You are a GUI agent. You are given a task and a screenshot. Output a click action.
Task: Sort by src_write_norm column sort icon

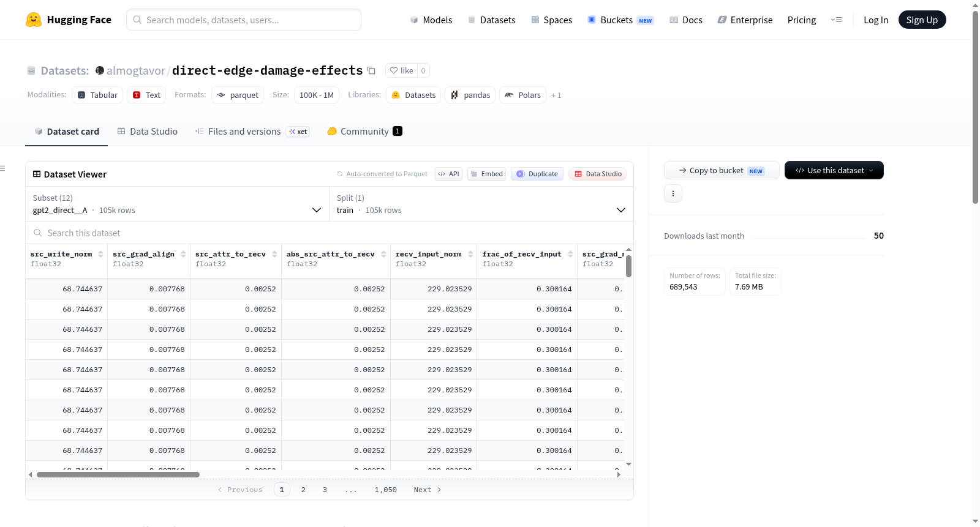pyautogui.click(x=100, y=254)
